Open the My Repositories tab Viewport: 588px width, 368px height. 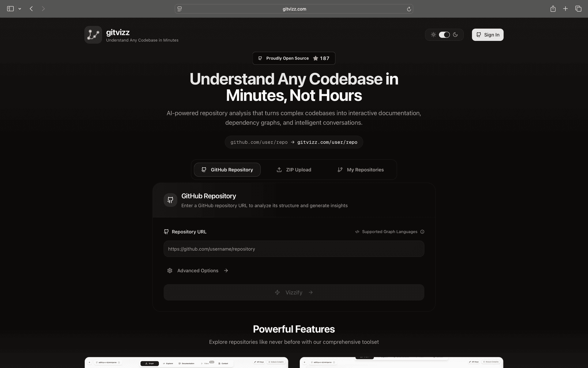pyautogui.click(x=360, y=170)
